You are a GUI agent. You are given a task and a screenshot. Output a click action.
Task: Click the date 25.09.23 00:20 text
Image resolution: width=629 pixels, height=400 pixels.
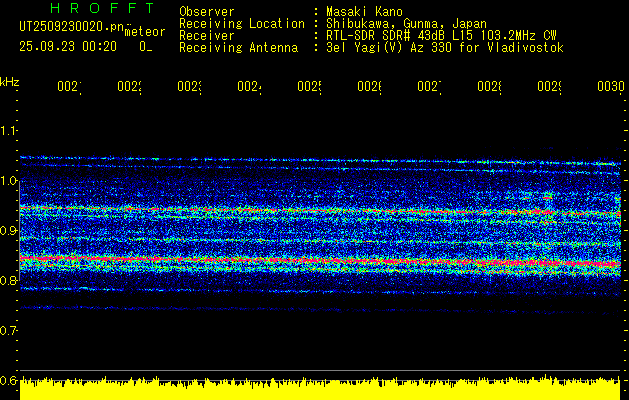[68, 47]
